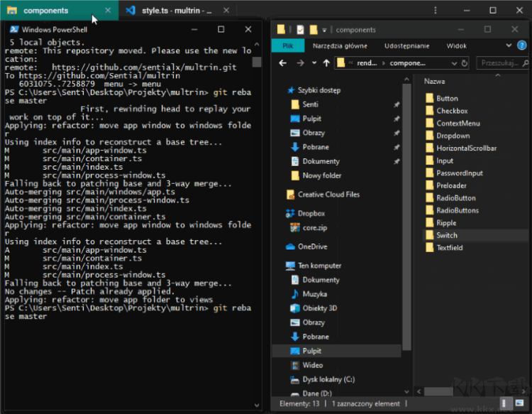Go up one folder level
The width and height of the screenshot is (532, 414).
pos(326,62)
